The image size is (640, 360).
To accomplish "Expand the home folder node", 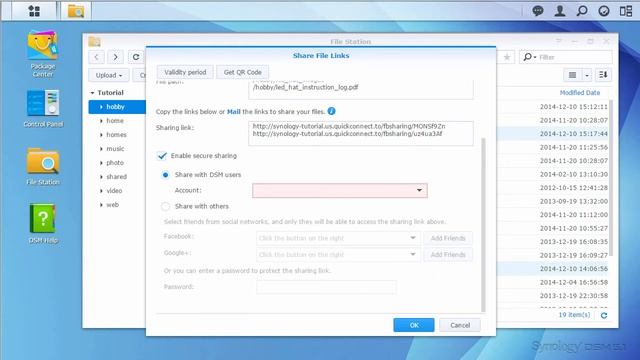I will [101, 121].
